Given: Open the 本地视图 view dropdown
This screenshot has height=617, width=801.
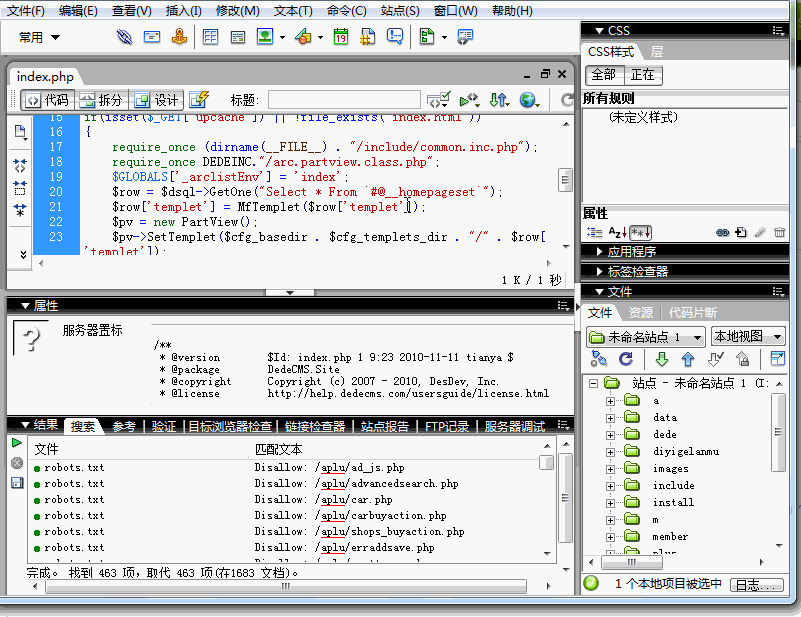Looking at the screenshot, I should (747, 337).
